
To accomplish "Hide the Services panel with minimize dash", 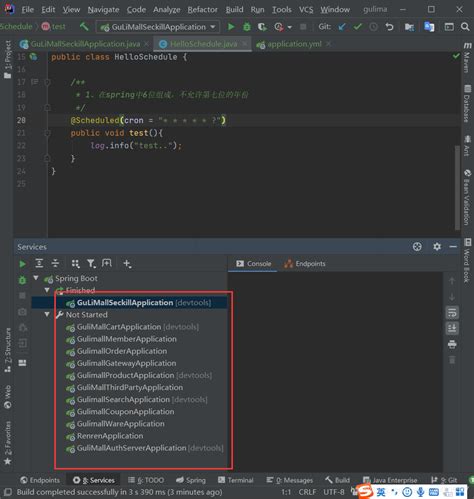I will click(x=453, y=247).
